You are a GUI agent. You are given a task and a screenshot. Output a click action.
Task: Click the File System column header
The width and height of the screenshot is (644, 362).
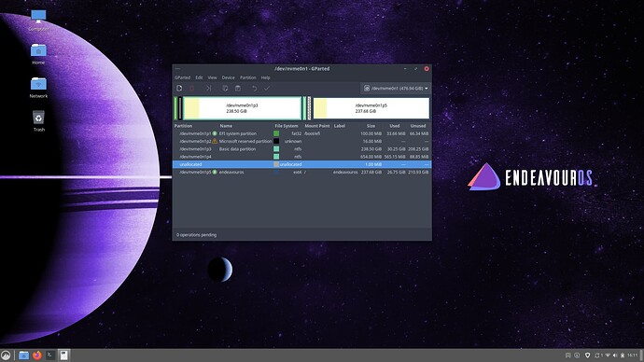(287, 126)
